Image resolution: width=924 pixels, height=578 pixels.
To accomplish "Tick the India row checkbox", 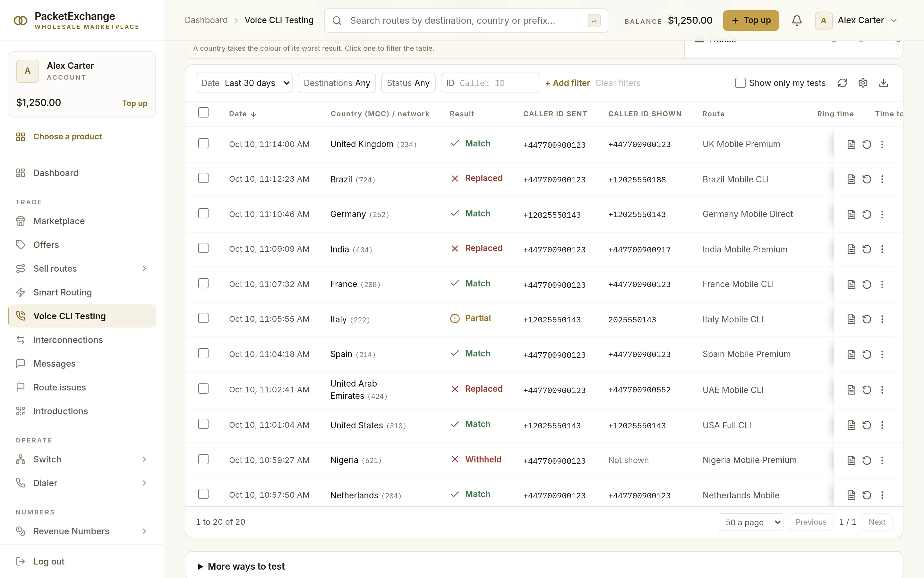I will [203, 248].
